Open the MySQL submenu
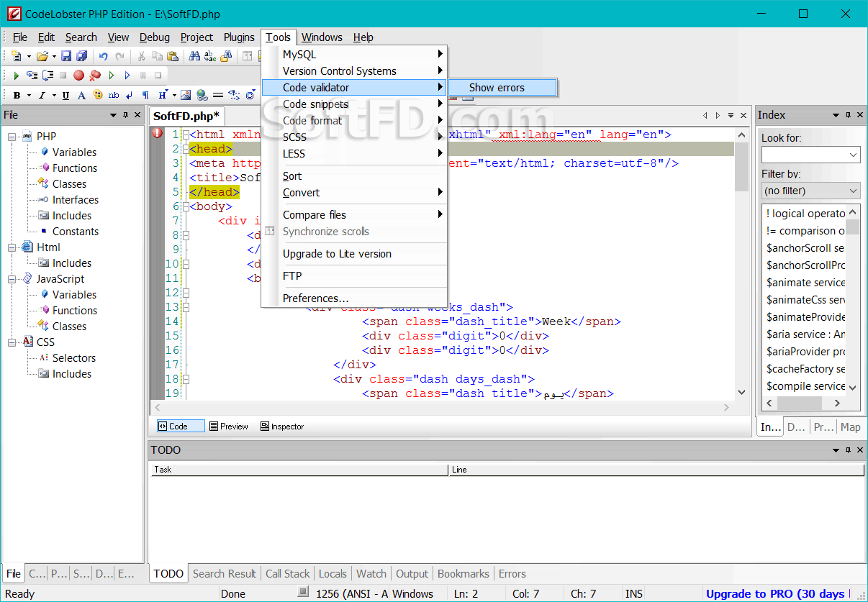The height and width of the screenshot is (602, 868). tap(354, 55)
